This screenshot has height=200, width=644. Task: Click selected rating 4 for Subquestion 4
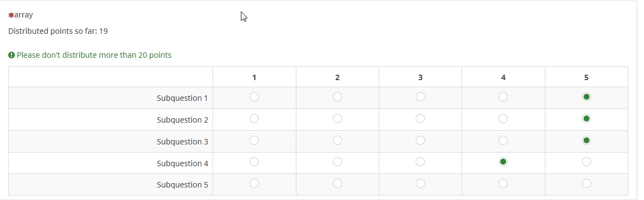(503, 162)
